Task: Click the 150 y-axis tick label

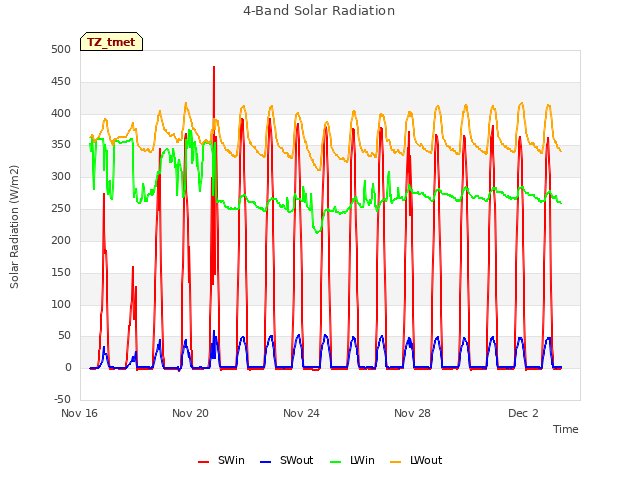Action: [x=61, y=272]
